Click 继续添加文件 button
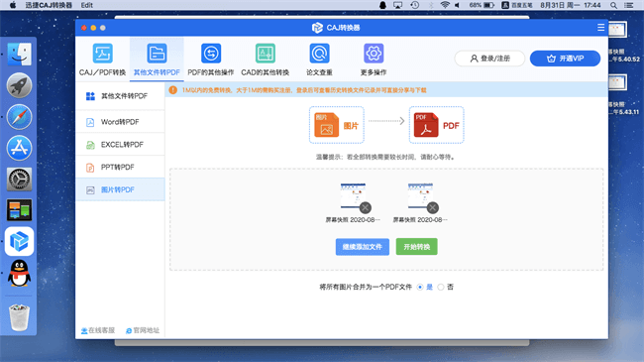 pyautogui.click(x=363, y=247)
